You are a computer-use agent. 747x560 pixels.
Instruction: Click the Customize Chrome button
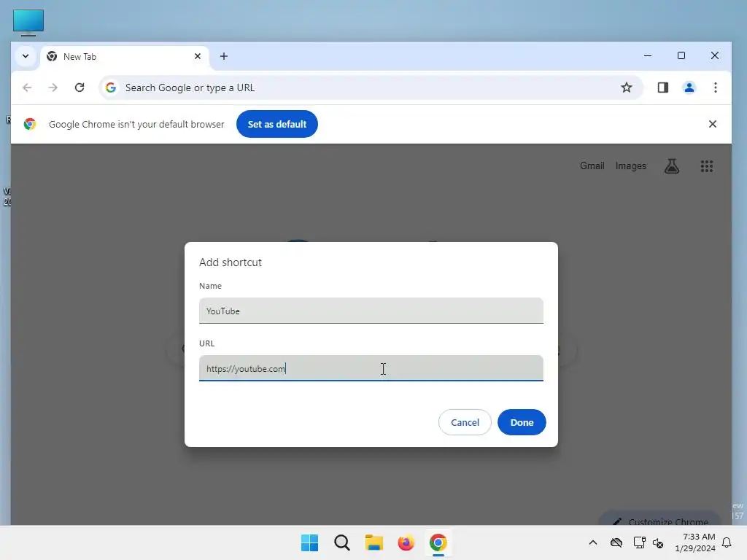click(x=659, y=520)
